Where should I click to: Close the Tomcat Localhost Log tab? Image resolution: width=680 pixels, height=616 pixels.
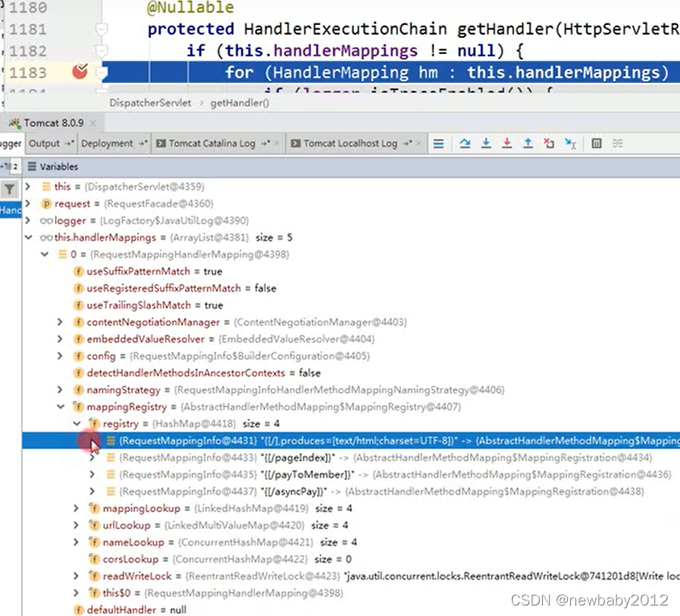418,144
